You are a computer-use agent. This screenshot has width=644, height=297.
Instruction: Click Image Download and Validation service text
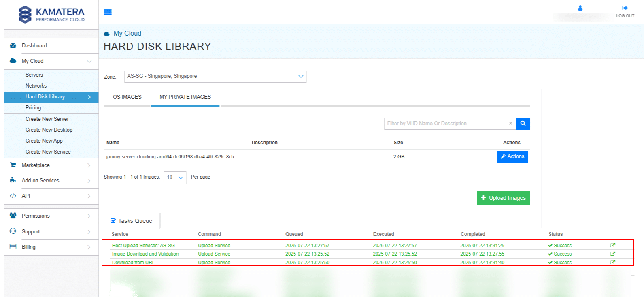145,254
